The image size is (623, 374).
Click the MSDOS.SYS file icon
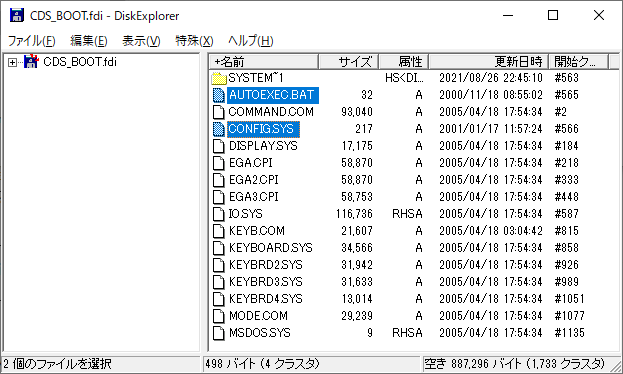(219, 333)
